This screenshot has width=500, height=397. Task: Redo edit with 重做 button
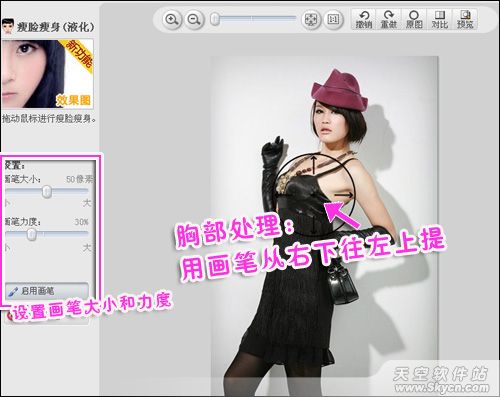click(x=388, y=19)
